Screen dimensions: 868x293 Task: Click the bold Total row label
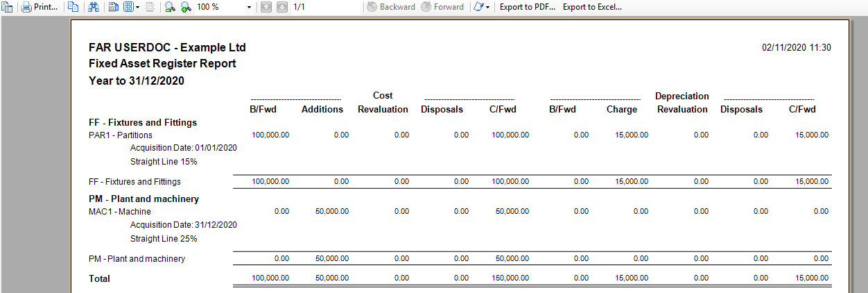(x=99, y=278)
